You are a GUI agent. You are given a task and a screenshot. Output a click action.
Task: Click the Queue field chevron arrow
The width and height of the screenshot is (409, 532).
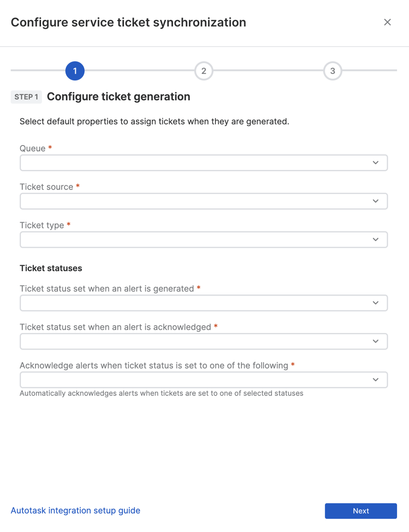[375, 163]
